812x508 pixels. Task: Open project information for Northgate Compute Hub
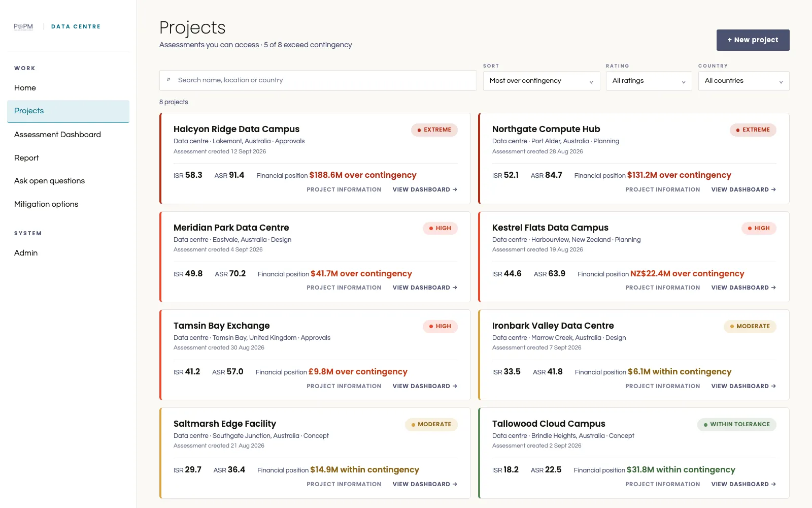tap(662, 189)
